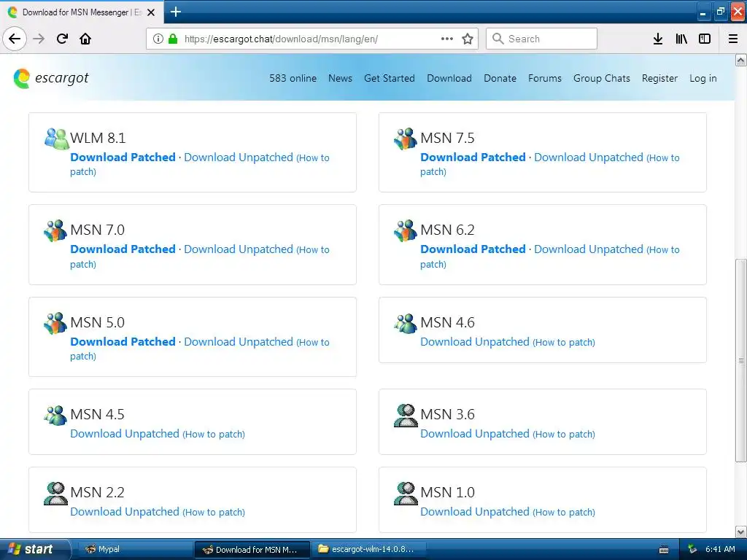
Task: Click the green padlock security icon
Action: tap(173, 39)
